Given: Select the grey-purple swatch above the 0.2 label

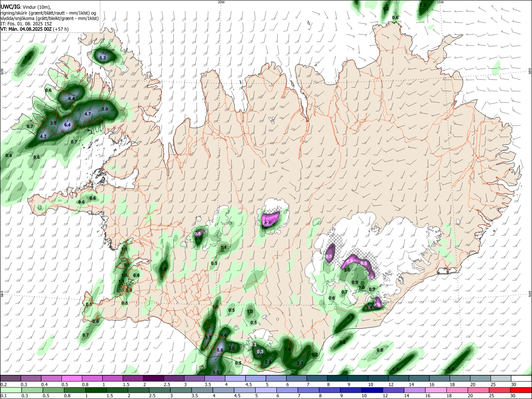Looking at the screenshot, I should coord(10,379).
